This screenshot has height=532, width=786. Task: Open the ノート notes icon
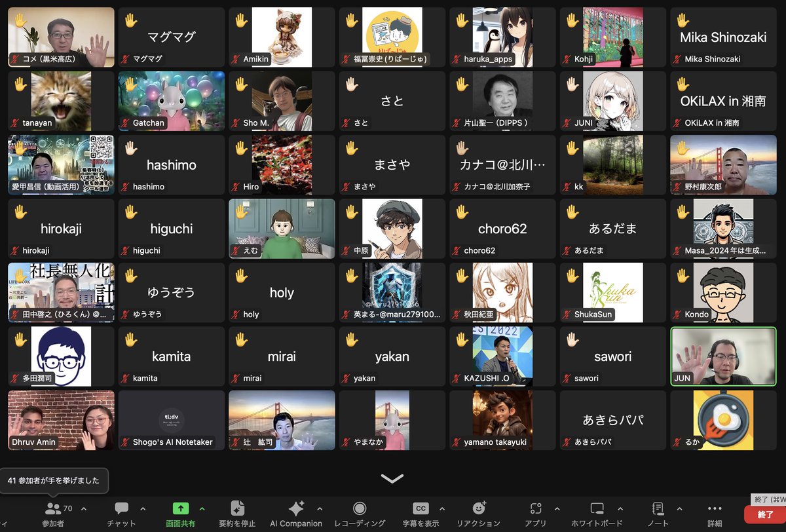click(x=658, y=508)
